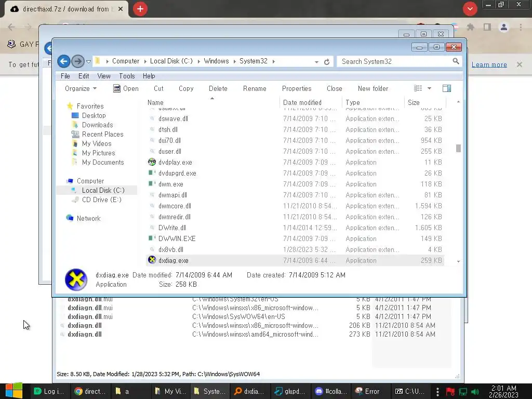Screen dimensions: 532x399
Task: Open the File menu
Action: tap(65, 76)
